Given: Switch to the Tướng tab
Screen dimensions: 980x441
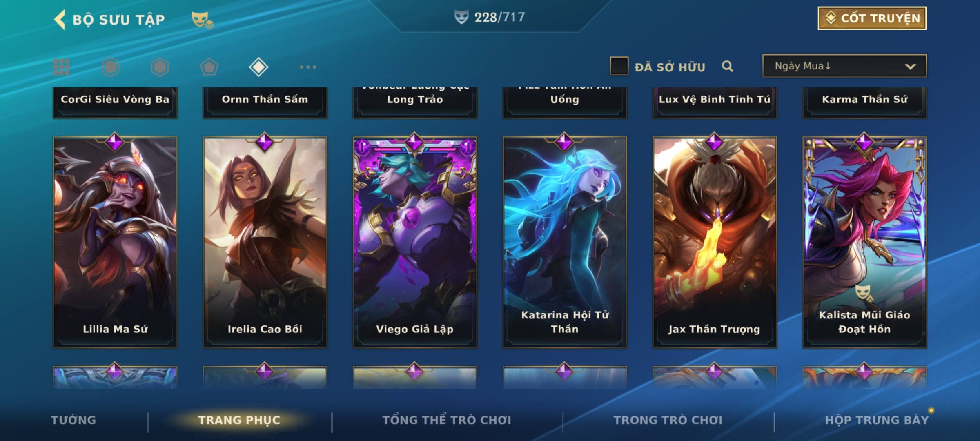Looking at the screenshot, I should (x=73, y=420).
